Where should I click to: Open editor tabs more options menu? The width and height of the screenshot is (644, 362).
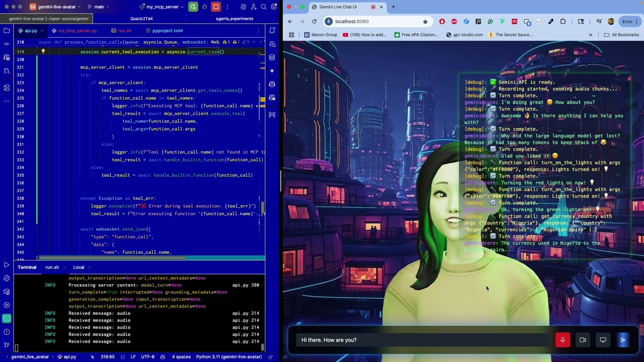click(x=259, y=31)
